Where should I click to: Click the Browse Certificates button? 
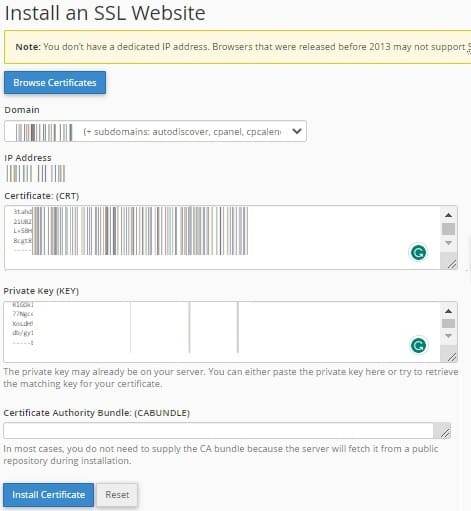pos(55,83)
